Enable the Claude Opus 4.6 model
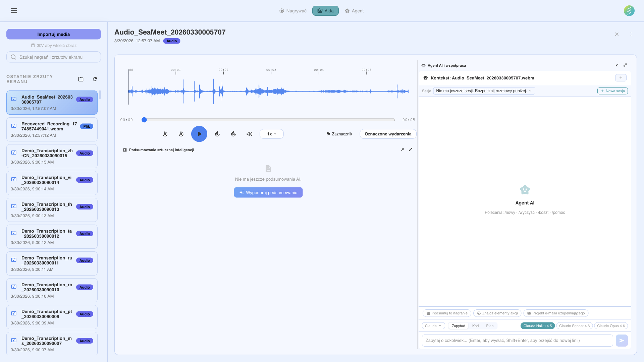The image size is (644, 362). click(x=611, y=325)
